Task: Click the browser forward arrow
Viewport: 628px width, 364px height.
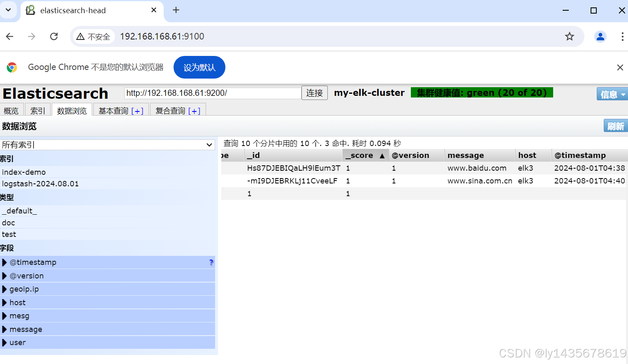Action: pyautogui.click(x=32, y=37)
